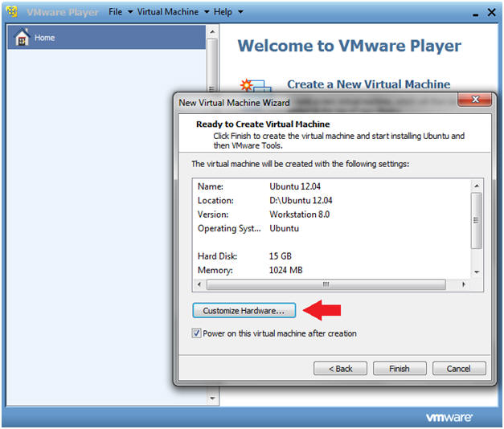
Task: Select the Operating Syst... Ubuntu row
Action: (332, 228)
